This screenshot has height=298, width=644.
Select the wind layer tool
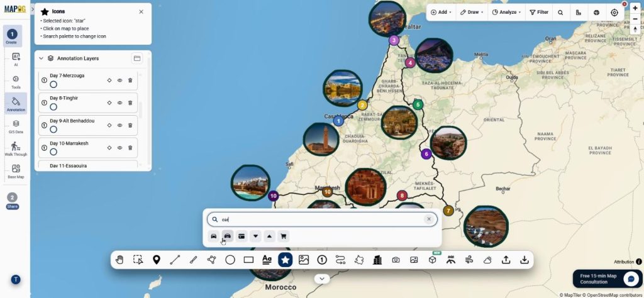[x=469, y=260]
